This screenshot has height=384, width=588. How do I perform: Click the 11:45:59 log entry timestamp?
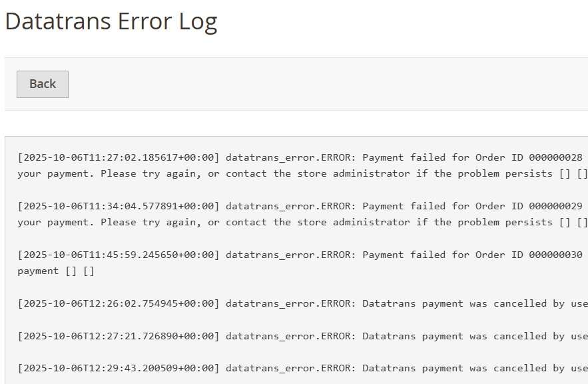[119, 255]
